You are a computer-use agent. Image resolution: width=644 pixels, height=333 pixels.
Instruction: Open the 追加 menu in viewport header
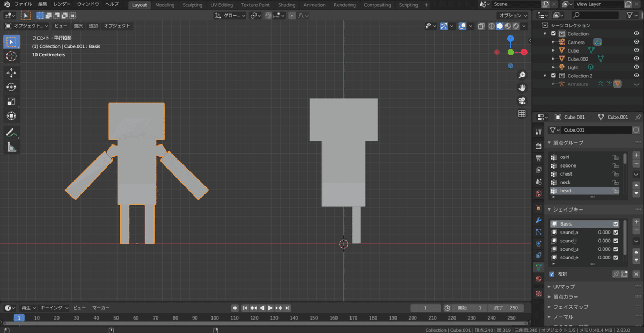[x=93, y=26]
